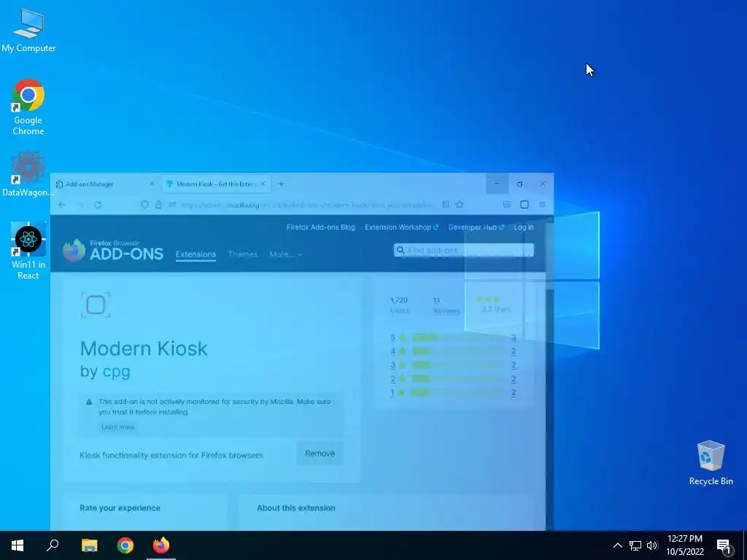Click the Firefox address bar URL
This screenshot has height=560, width=747.
click(306, 205)
